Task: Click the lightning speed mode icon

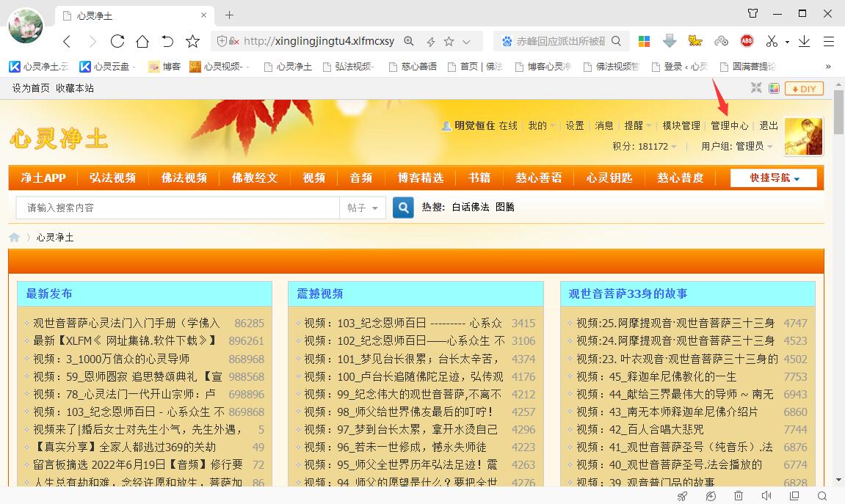Action: tap(431, 42)
